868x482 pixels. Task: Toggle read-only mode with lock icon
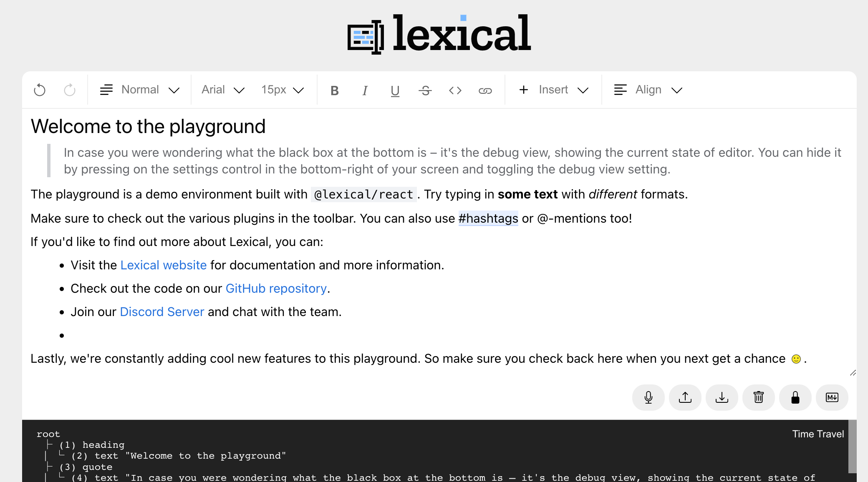[795, 397]
